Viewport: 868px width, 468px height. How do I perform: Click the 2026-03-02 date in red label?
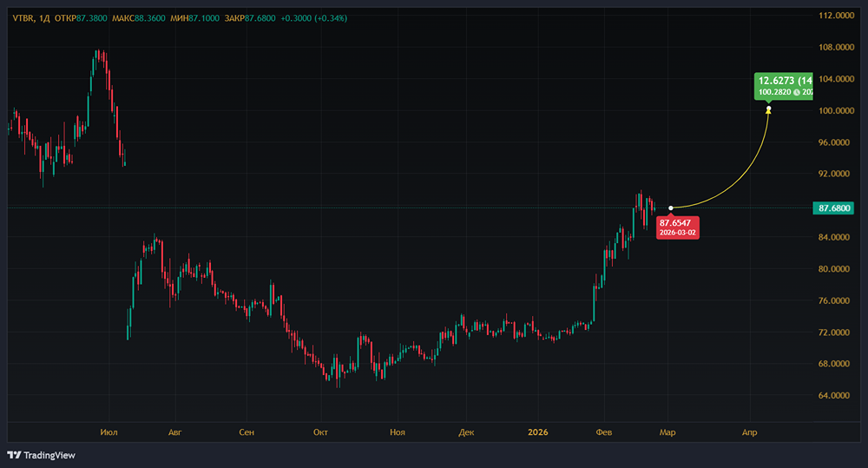[678, 233]
